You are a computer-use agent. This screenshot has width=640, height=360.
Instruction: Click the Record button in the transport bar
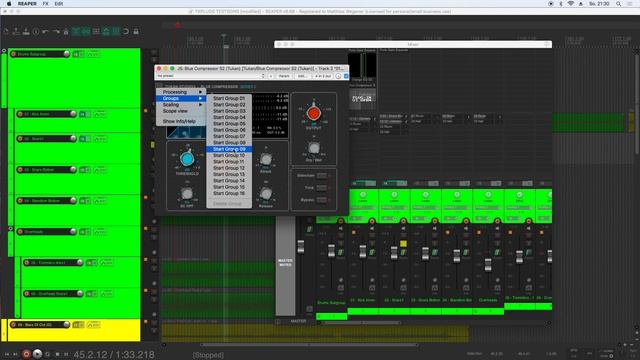pyautogui.click(x=26, y=354)
